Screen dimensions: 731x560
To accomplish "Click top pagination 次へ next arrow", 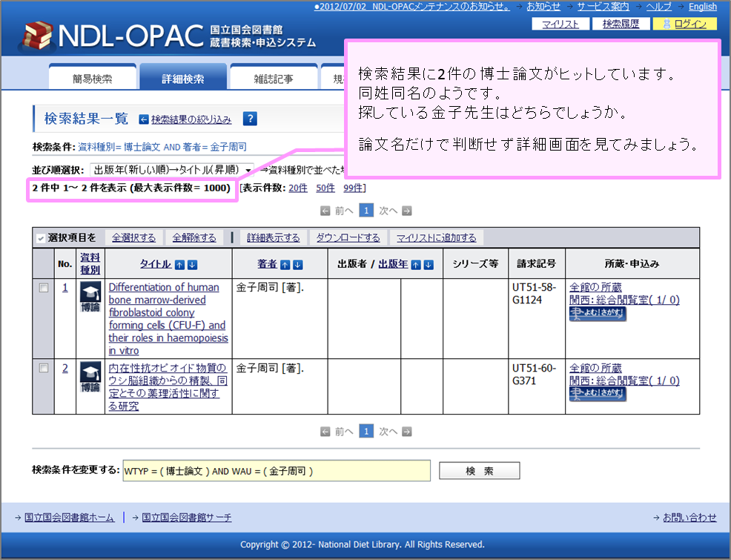I will point(406,211).
